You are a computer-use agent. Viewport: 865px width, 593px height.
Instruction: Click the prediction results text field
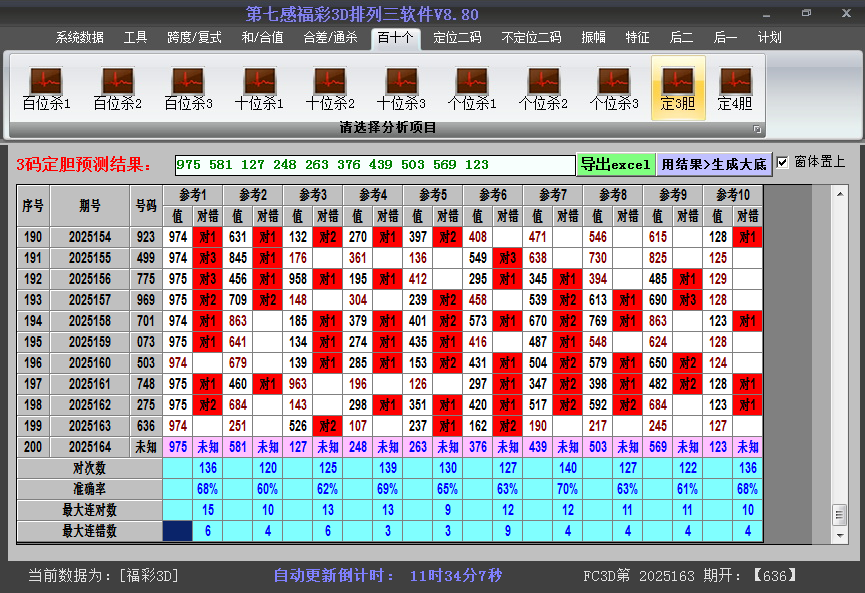click(x=375, y=164)
